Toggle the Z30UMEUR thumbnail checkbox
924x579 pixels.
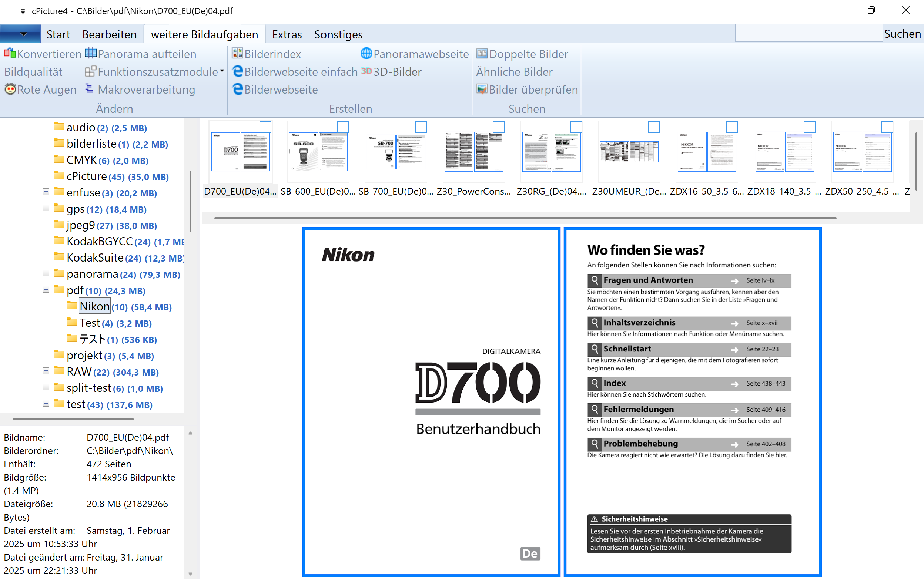(654, 127)
